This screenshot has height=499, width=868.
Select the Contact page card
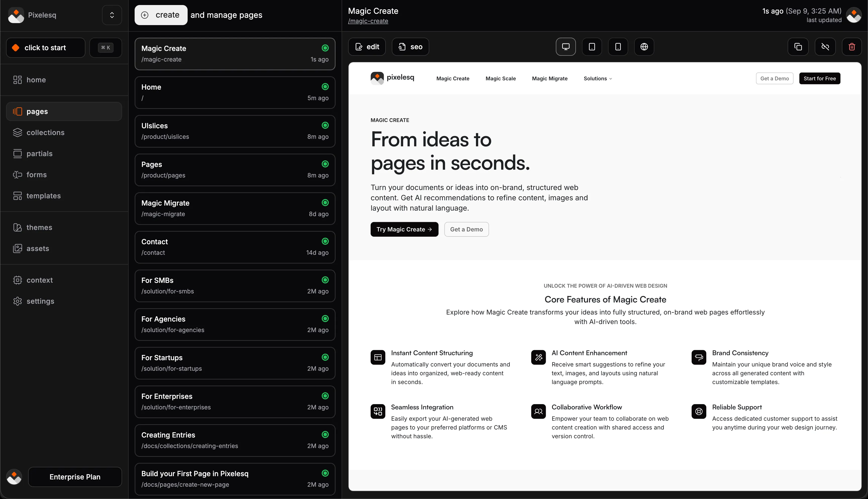pos(235,247)
